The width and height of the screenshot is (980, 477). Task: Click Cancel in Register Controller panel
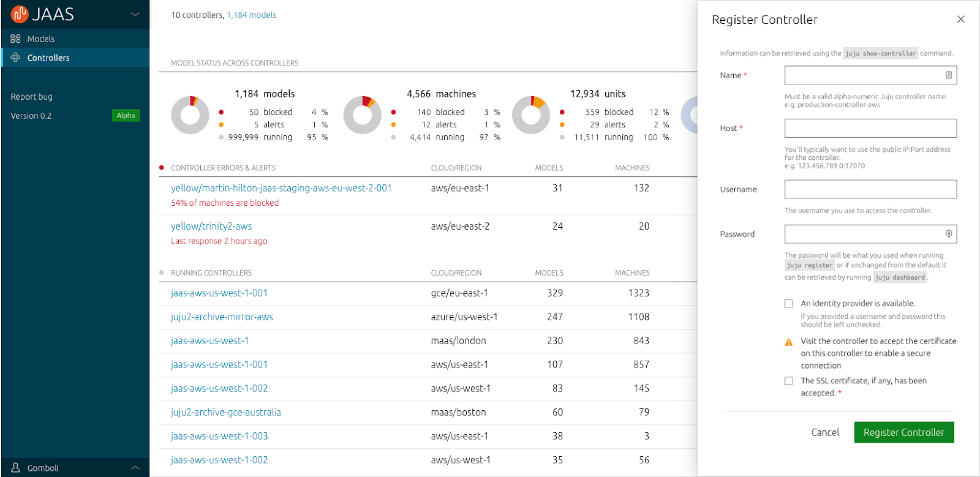tap(825, 432)
